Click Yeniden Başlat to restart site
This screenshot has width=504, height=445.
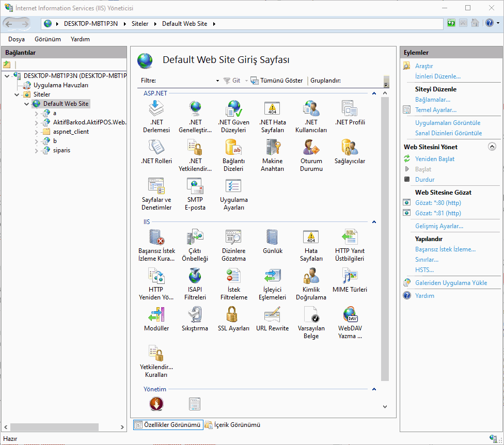coord(435,158)
